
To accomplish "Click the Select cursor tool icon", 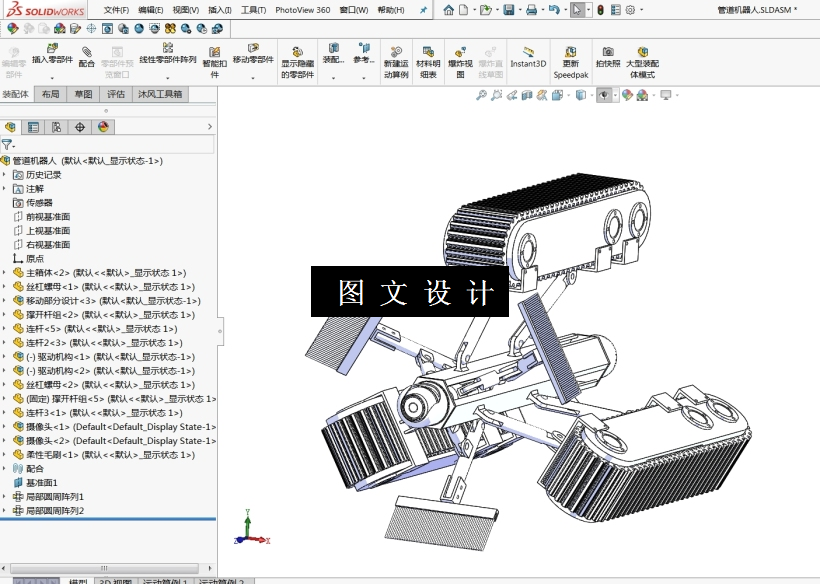I will (577, 9).
